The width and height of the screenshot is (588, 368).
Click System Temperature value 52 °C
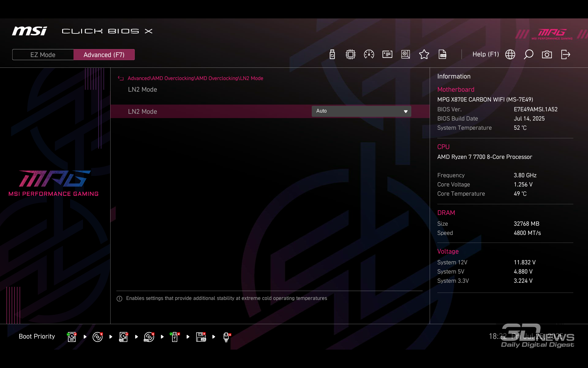520,128
